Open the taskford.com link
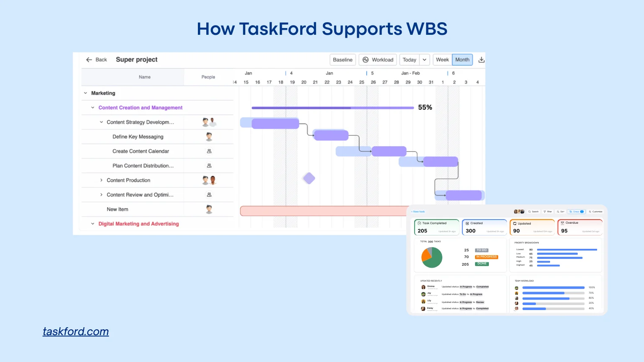The image size is (644, 362). tap(76, 331)
